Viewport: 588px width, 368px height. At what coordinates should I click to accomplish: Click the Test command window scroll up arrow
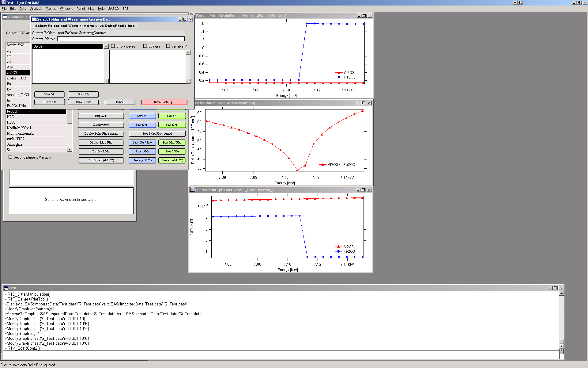pyautogui.click(x=561, y=293)
